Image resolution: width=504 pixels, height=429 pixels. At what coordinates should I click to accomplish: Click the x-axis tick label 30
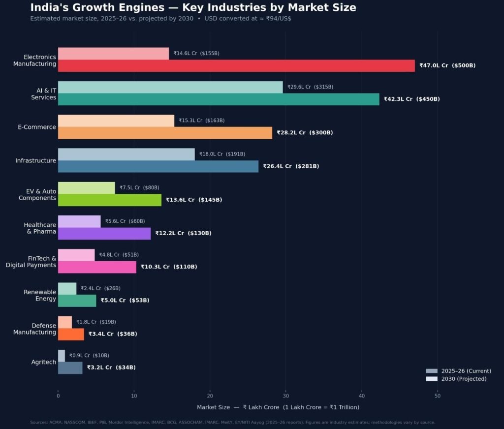point(286,396)
